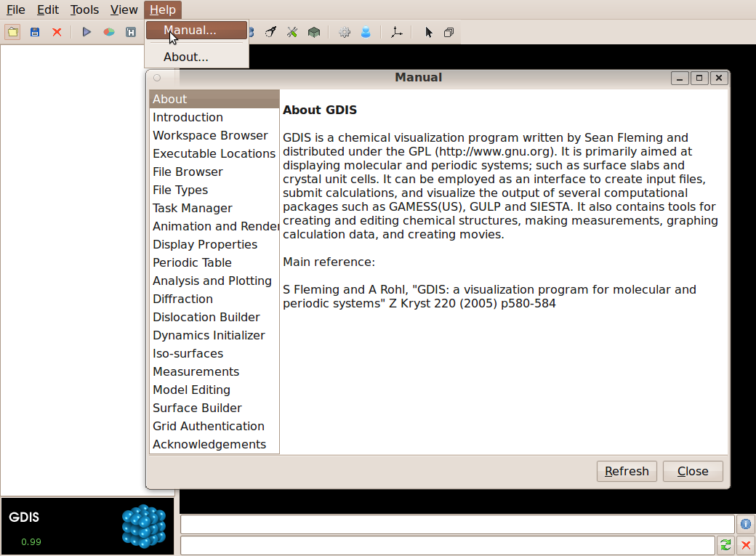Run the job with the play arrow
756x556 pixels.
click(86, 31)
